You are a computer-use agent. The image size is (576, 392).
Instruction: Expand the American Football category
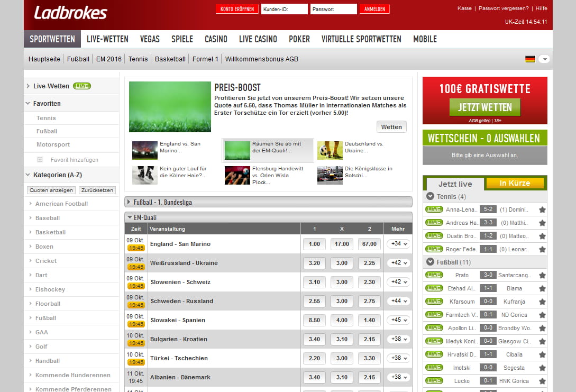point(61,204)
